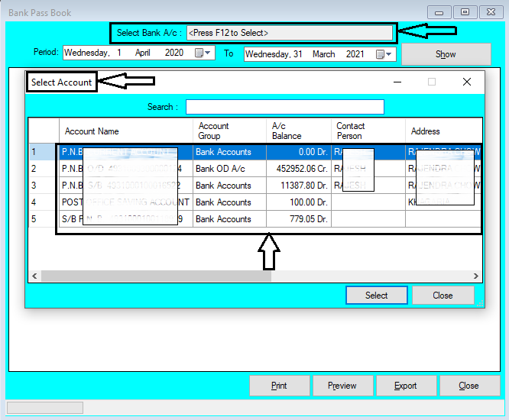The image size is (509, 420).
Task: Select row 3 header in accounts table
Action: (42, 186)
